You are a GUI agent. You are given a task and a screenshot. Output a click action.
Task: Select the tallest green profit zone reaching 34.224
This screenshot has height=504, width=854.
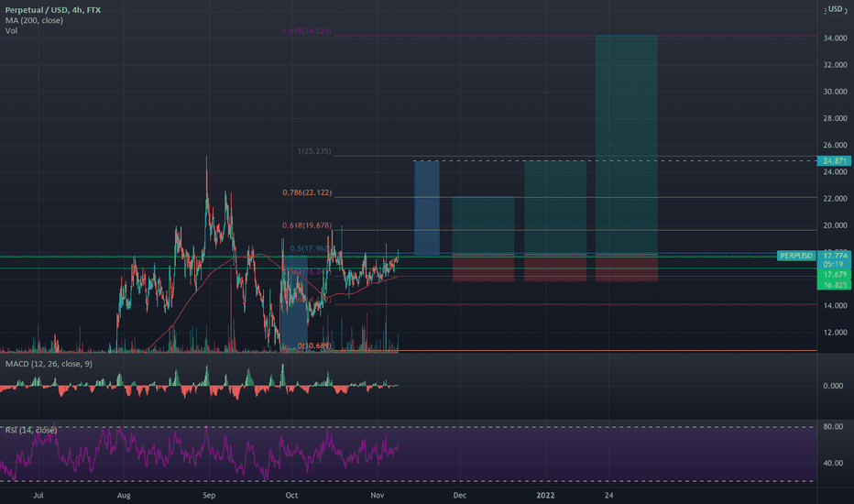pos(627,145)
